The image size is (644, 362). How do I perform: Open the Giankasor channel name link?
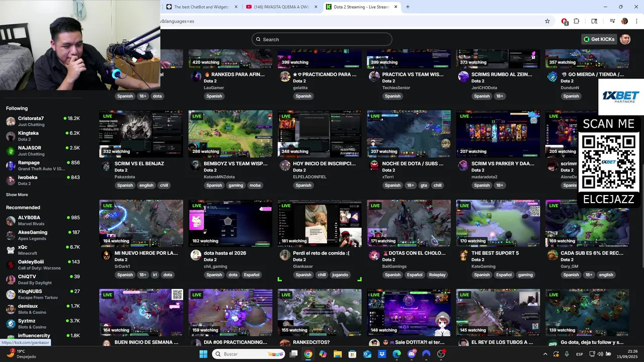[x=303, y=266]
